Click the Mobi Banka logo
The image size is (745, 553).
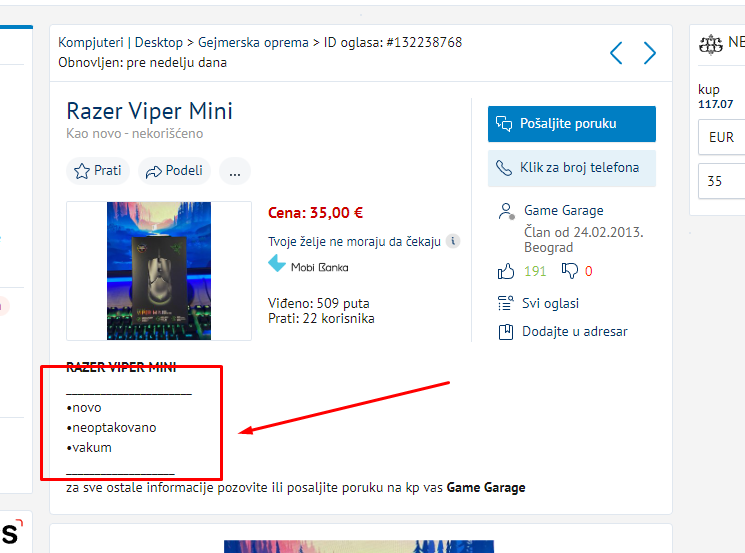pyautogui.click(x=308, y=264)
